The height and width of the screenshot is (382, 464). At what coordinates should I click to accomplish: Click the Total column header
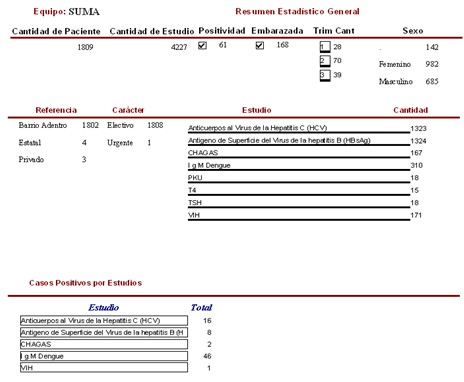coord(201,308)
